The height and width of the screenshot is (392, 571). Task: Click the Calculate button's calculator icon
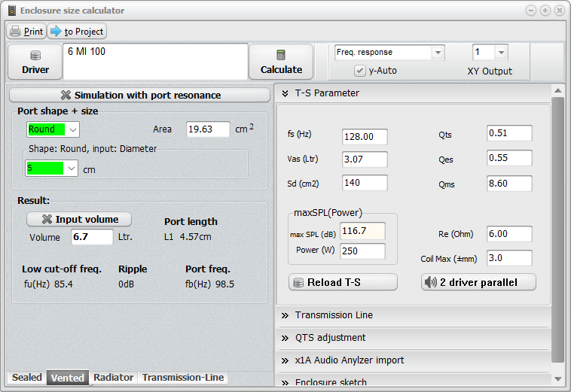(281, 55)
